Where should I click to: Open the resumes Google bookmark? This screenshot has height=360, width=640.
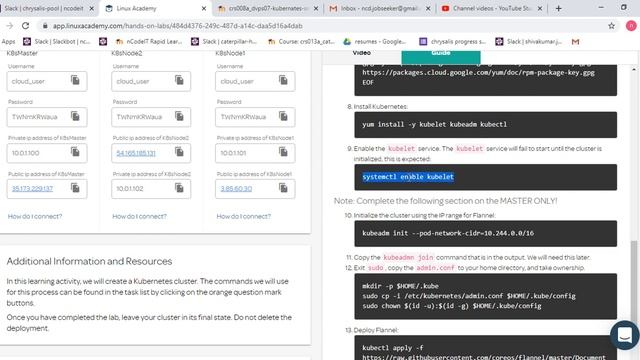(375, 42)
